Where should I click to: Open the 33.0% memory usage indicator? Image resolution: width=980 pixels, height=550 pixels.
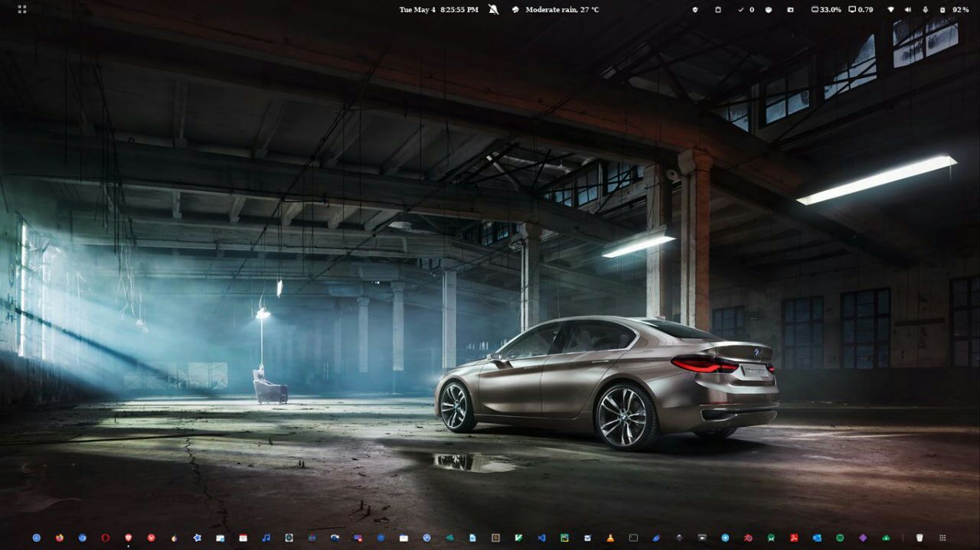point(826,9)
